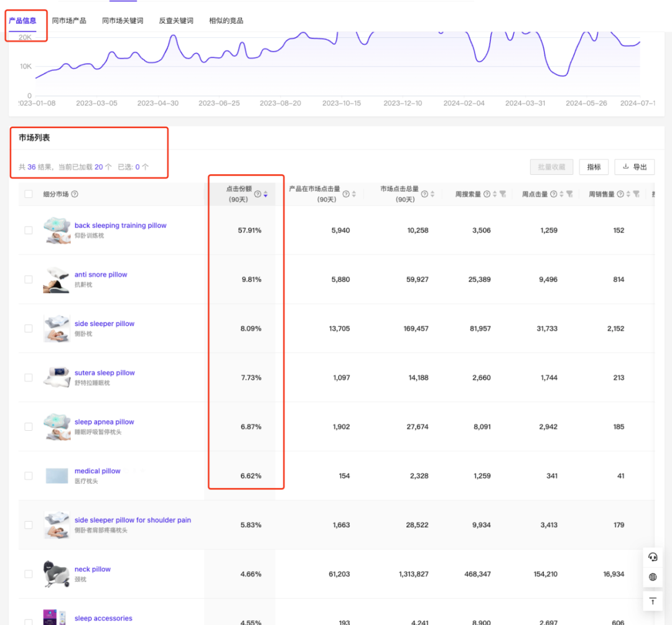This screenshot has height=625, width=672.
Task: Open help icon for 周搜索量 column
Action: pos(487,194)
